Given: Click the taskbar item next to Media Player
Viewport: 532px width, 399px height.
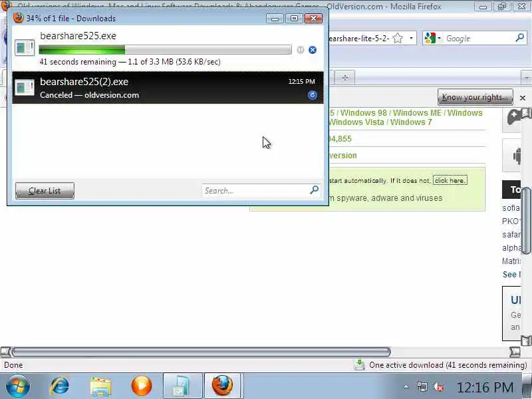Looking at the screenshot, I should point(183,386).
